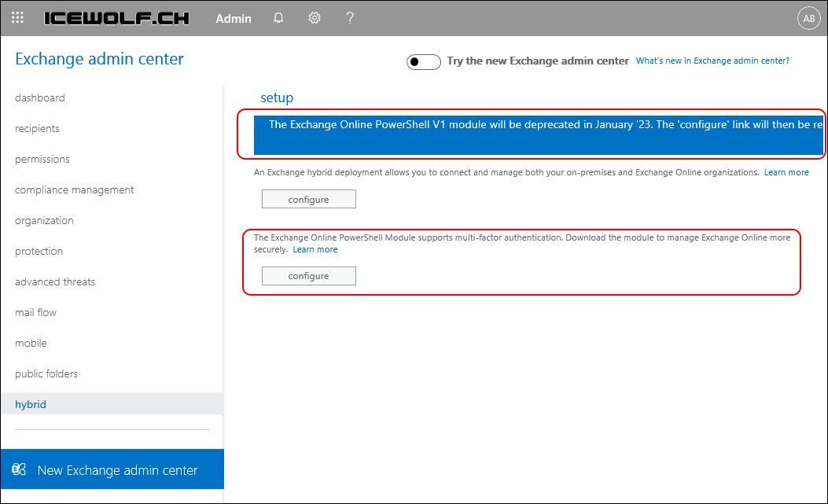
Task: Open protection section
Action: [x=39, y=251]
